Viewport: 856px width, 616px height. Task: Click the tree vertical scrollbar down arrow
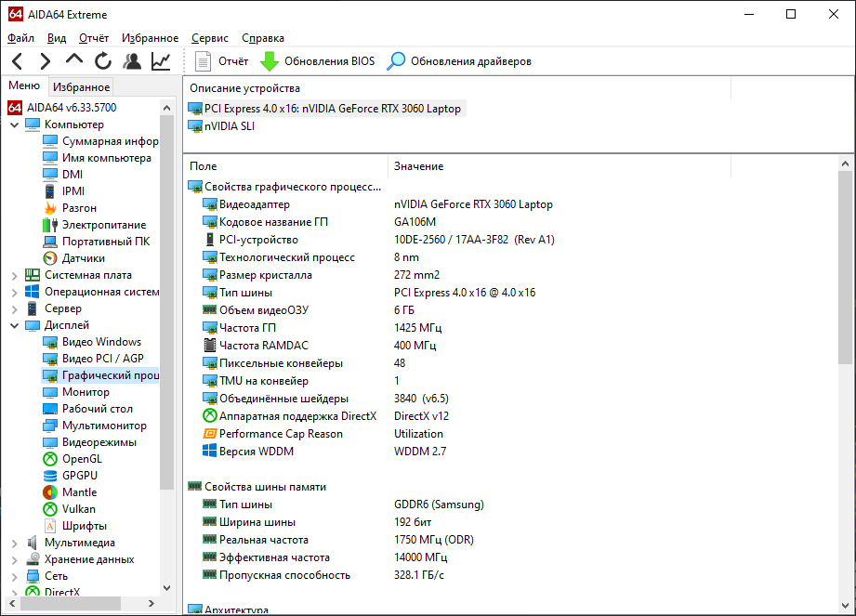(167, 588)
